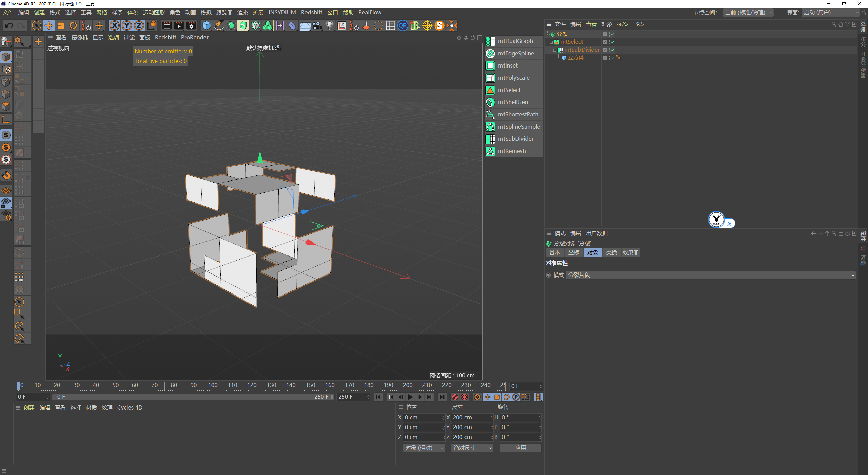Open the 运动图形 menu

click(154, 13)
